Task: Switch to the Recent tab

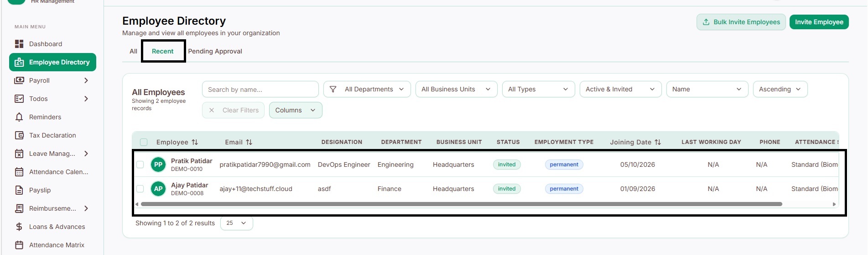Action: (x=163, y=51)
